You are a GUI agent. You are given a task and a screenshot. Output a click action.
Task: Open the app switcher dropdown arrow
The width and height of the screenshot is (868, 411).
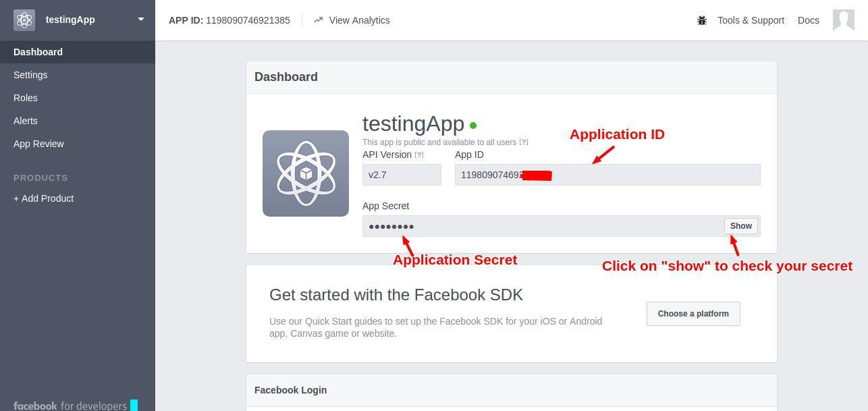141,20
